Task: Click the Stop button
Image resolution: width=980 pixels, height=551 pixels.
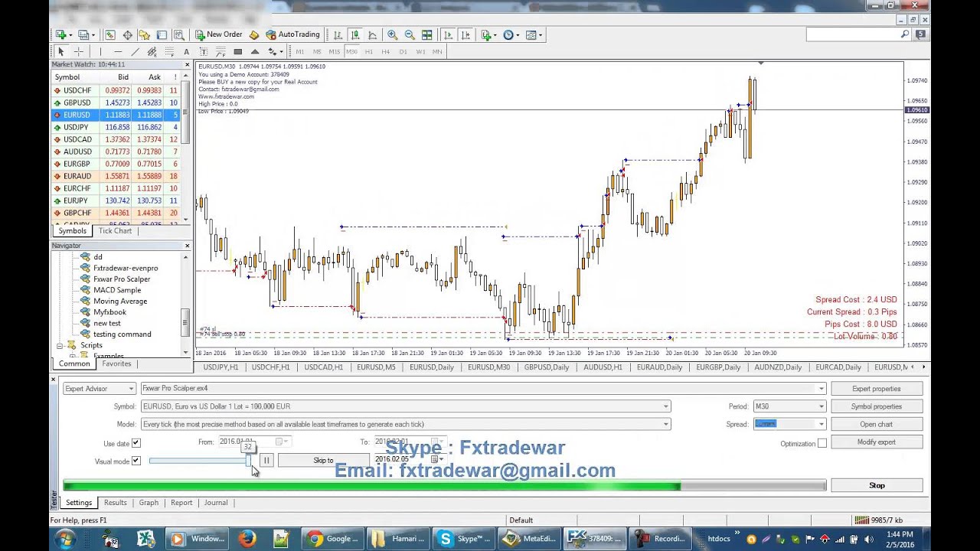Action: coord(877,485)
